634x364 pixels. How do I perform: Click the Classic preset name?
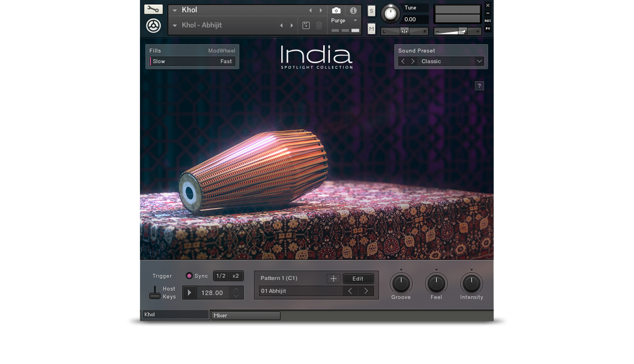pyautogui.click(x=431, y=61)
